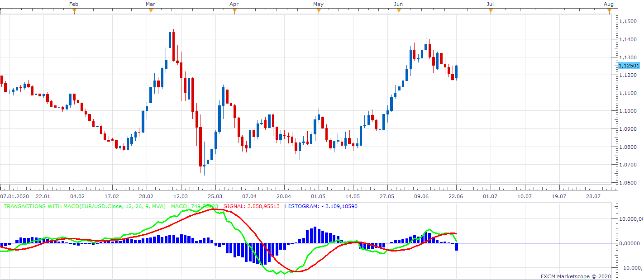Image resolution: width=644 pixels, height=280 pixels.
Task: Click the 07.04 date label
Action: [249, 196]
